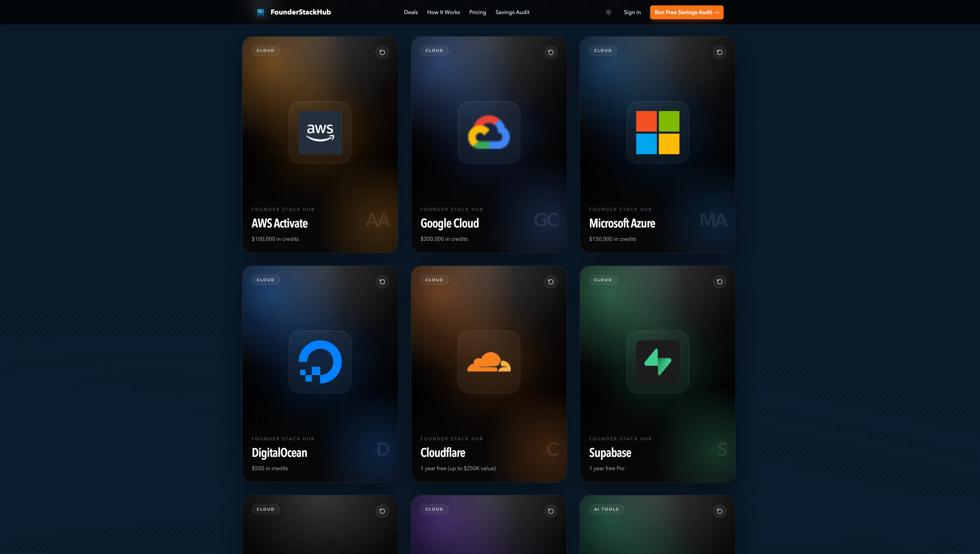This screenshot has width=980, height=554.
Task: Flip the Microsoft Azure card with its rotate icon
Action: [719, 52]
